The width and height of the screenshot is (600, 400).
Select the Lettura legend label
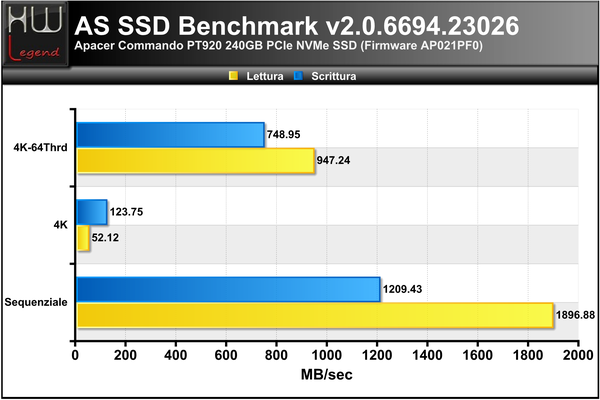coord(265,76)
